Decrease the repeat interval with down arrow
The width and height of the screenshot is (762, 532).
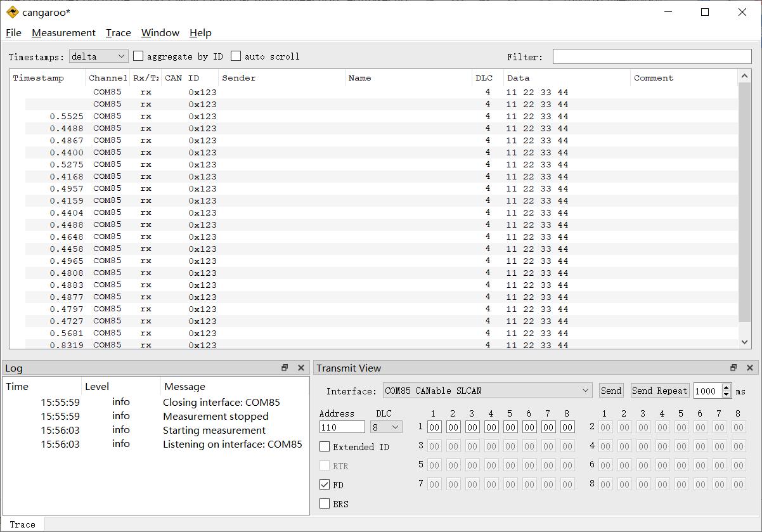coord(726,394)
